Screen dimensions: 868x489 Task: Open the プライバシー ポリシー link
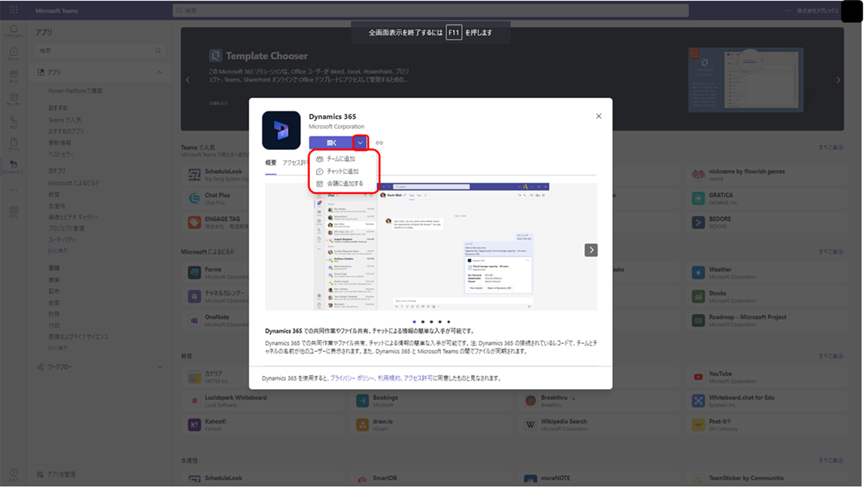click(352, 378)
